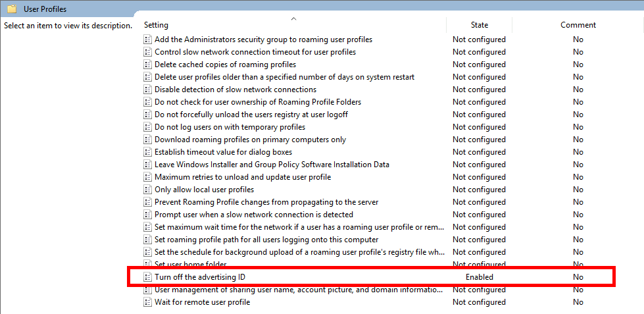Click the 'Enabled' state of Turn off the advertising ID
The height and width of the screenshot is (314, 644).
[x=480, y=277]
